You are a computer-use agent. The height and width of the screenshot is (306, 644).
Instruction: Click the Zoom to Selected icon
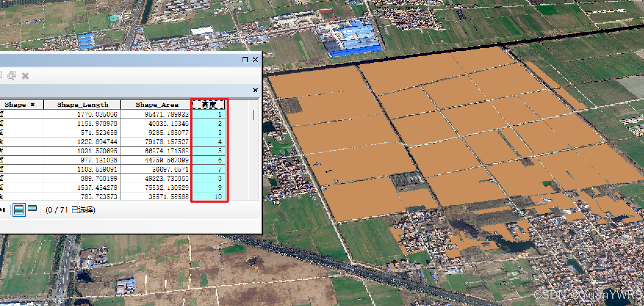point(12,75)
